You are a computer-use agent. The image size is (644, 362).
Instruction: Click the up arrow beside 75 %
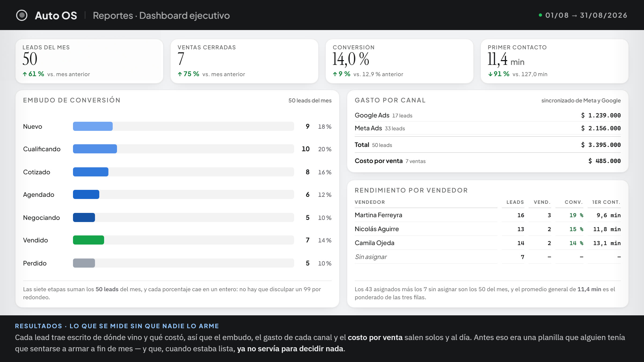(x=180, y=74)
